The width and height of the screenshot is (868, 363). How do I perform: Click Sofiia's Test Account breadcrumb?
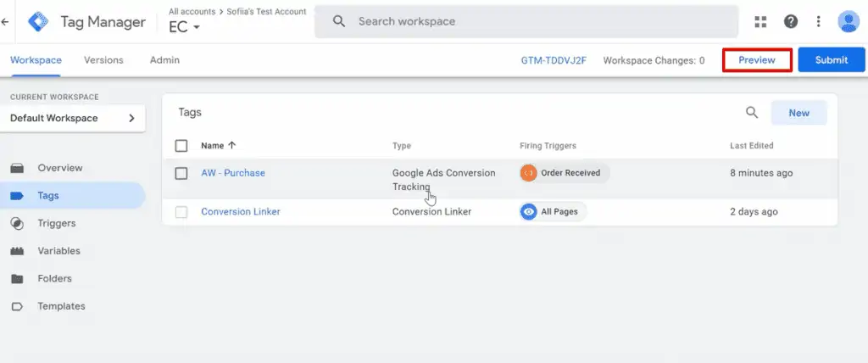click(266, 12)
